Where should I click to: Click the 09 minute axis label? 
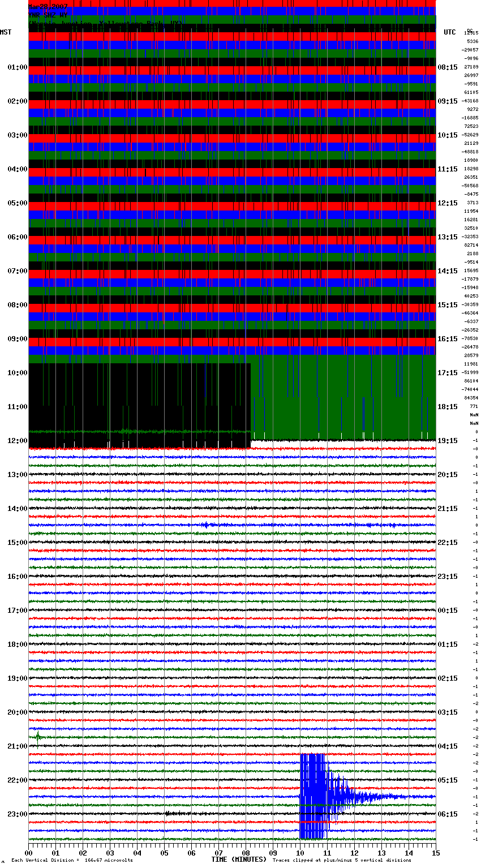click(273, 853)
